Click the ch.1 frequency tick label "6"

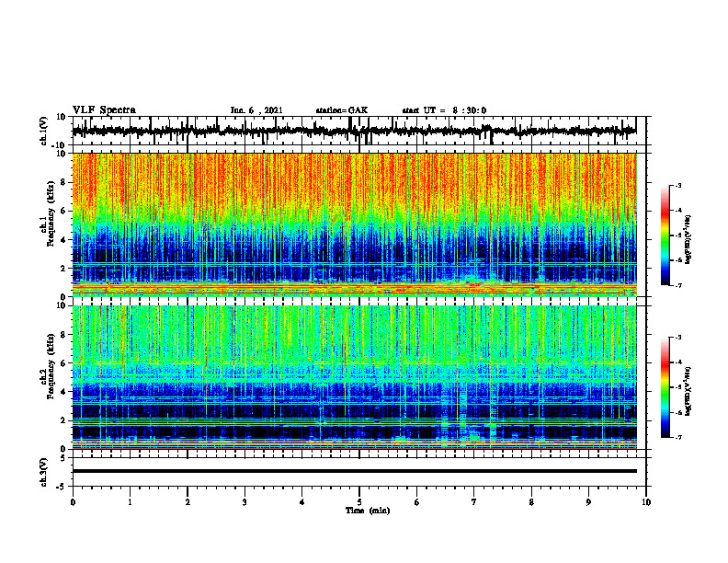pyautogui.click(x=63, y=211)
